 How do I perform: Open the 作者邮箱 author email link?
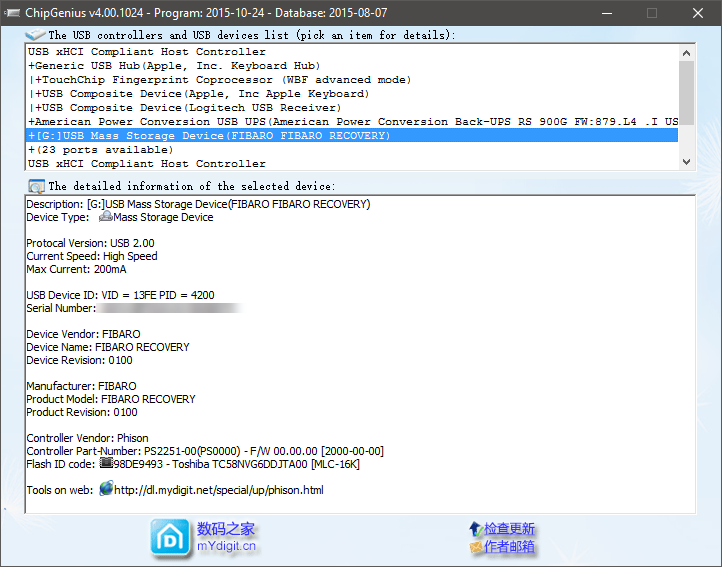pos(509,547)
